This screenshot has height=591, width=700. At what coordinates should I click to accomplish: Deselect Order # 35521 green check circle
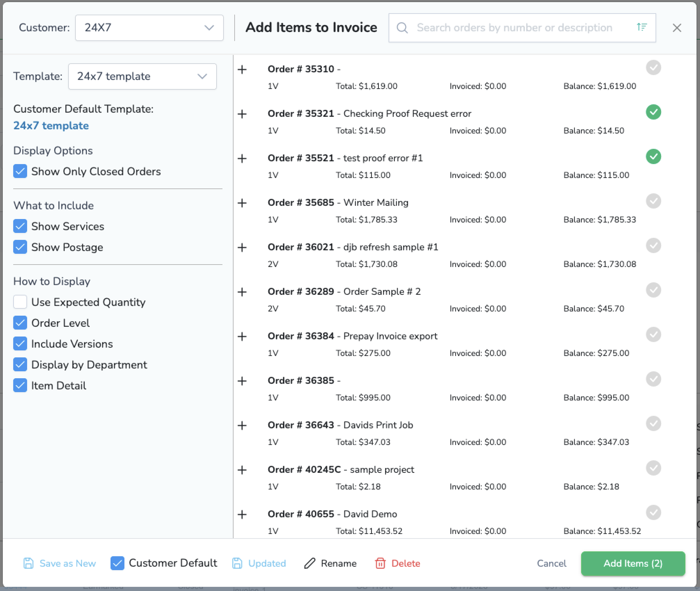tap(653, 156)
